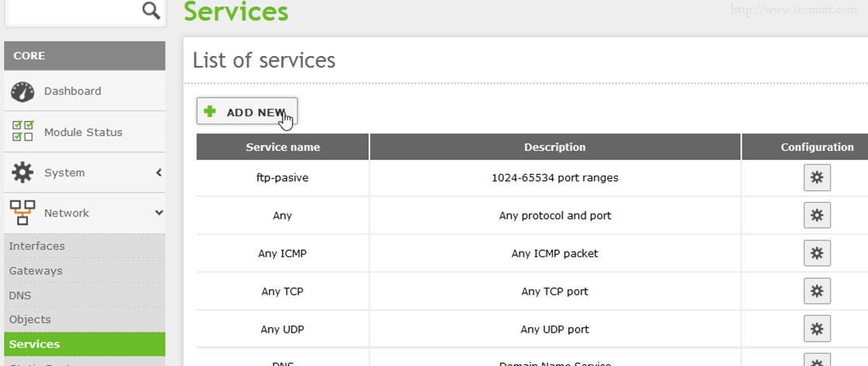Screen dimensions: 868x366
Task: Open the Dashboard gauge icon
Action: click(23, 92)
